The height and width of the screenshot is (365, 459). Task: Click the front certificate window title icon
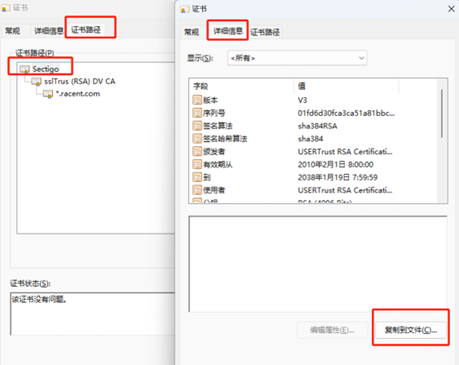point(185,9)
